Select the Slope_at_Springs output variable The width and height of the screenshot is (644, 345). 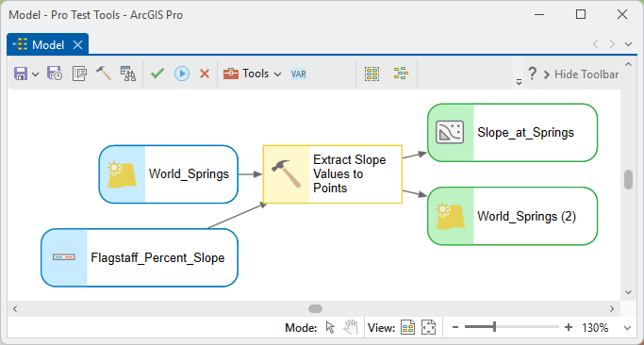(512, 133)
